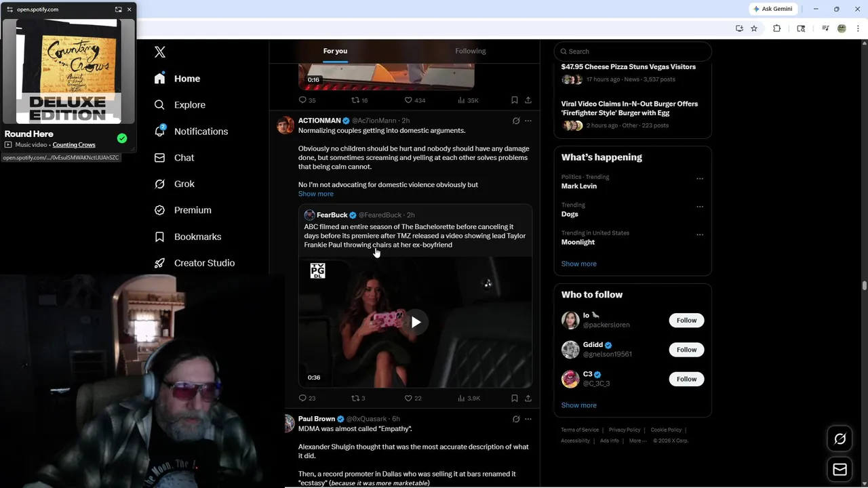Screen dimensions: 868x488
Task: Open the $47.95 Cheese Pizza news story
Action: click(629, 67)
